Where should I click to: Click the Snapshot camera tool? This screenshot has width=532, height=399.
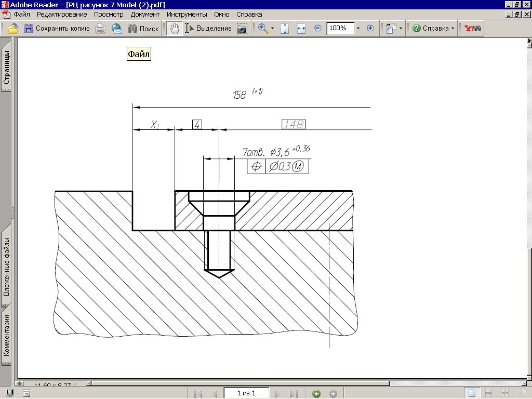pyautogui.click(x=242, y=29)
